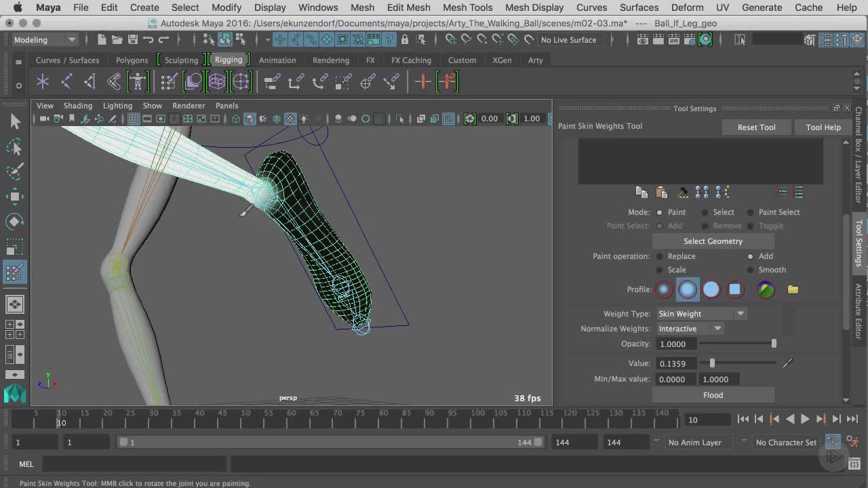
Task: Open the viewport Renderer menu
Action: click(189, 106)
